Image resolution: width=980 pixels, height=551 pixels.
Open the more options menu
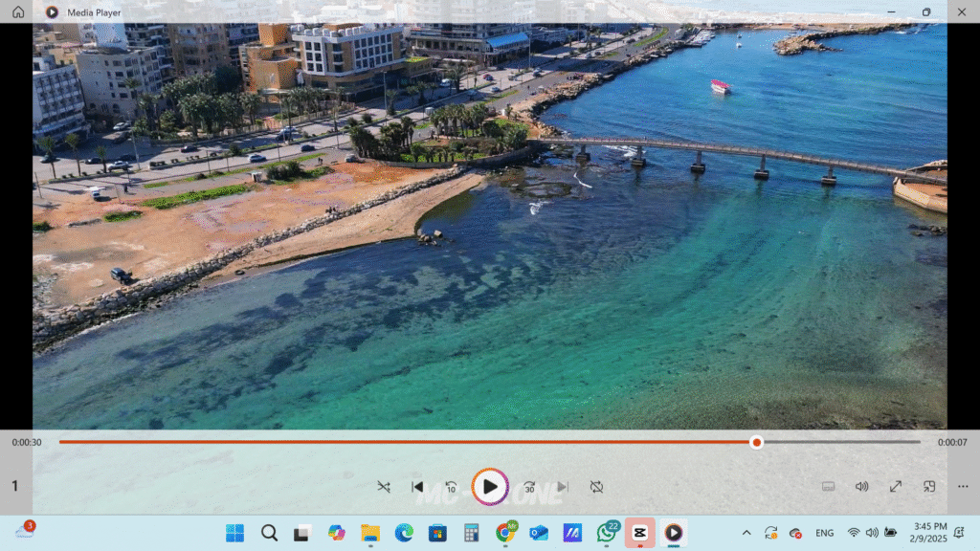(963, 486)
